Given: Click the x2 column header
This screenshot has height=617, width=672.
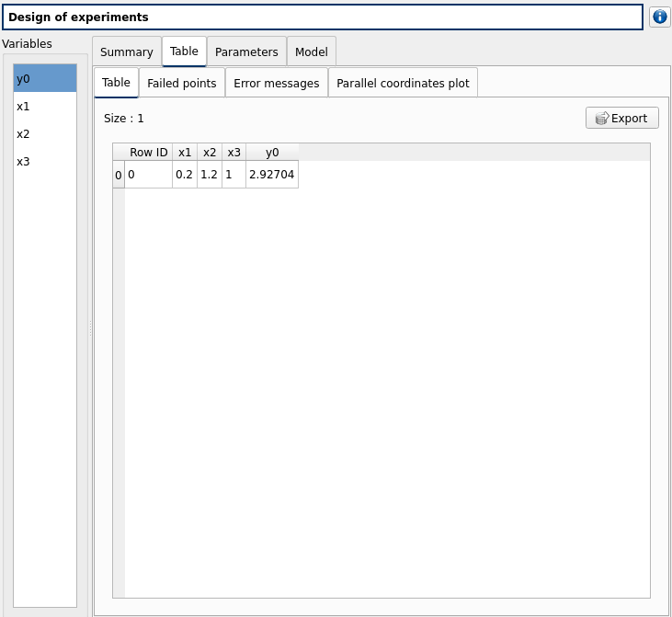Looking at the screenshot, I should pyautogui.click(x=210, y=152).
